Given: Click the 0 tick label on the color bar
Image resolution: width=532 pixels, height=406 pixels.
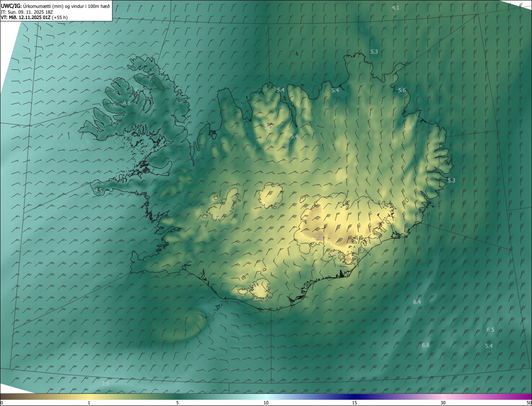Looking at the screenshot, I should pyautogui.click(x=2, y=403).
